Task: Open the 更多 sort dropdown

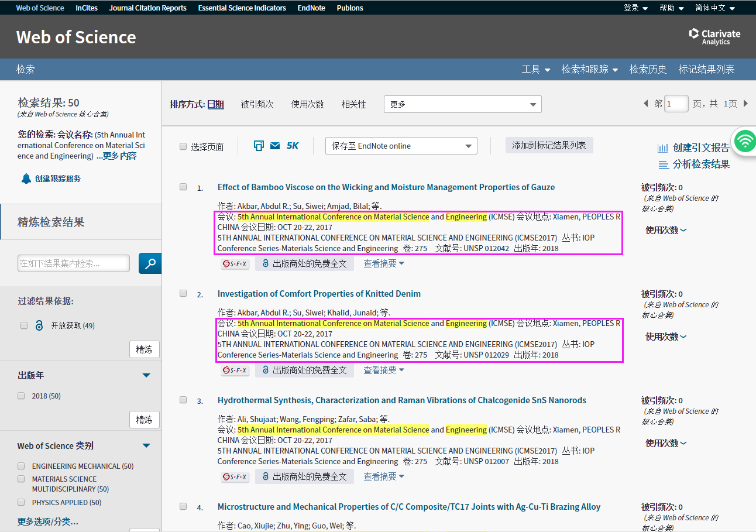Action: (463, 104)
